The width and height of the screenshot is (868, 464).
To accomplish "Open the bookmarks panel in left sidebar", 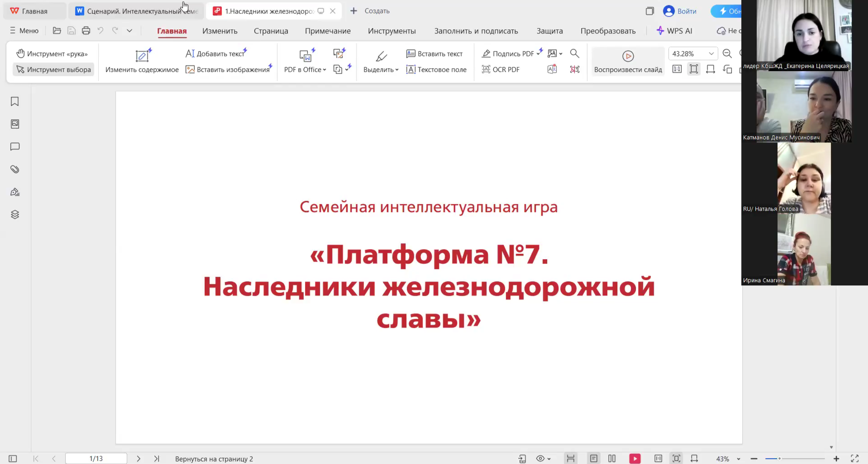I will (15, 101).
